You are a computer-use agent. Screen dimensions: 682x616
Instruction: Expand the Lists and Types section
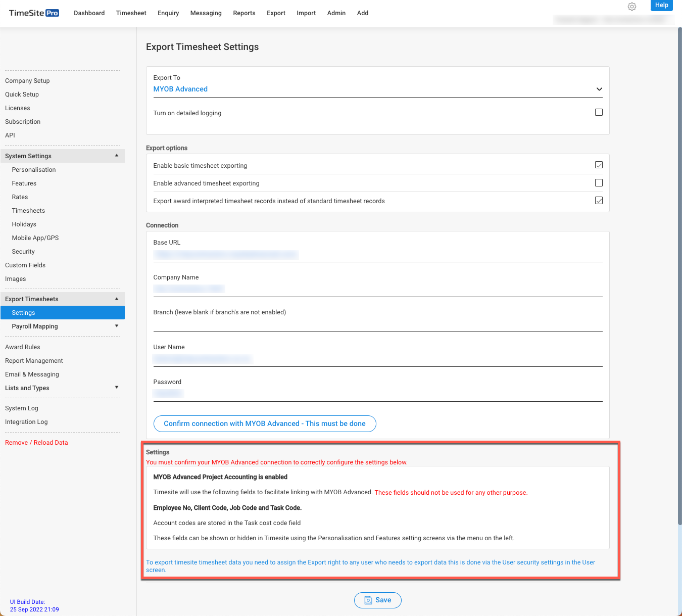(x=63, y=388)
